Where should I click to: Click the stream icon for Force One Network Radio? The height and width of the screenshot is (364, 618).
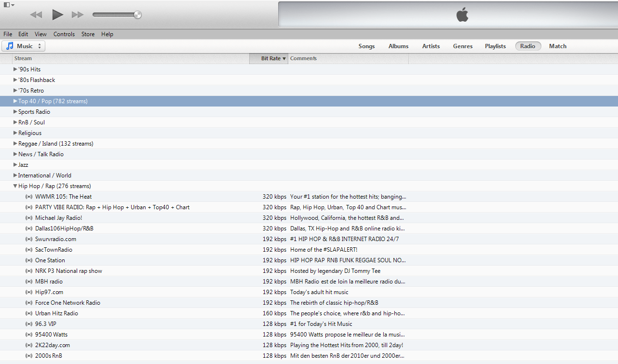pos(29,303)
